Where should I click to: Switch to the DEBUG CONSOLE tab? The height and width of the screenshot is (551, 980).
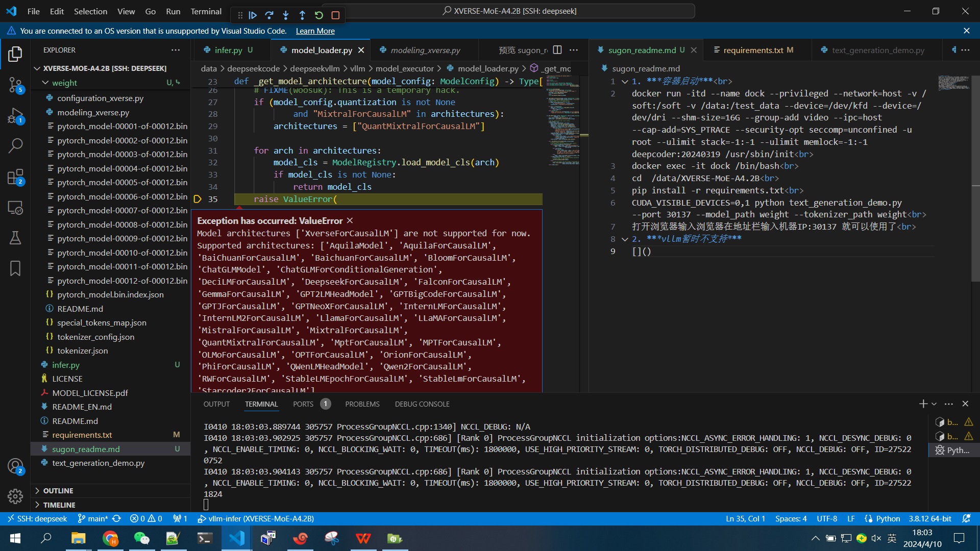[x=422, y=404]
